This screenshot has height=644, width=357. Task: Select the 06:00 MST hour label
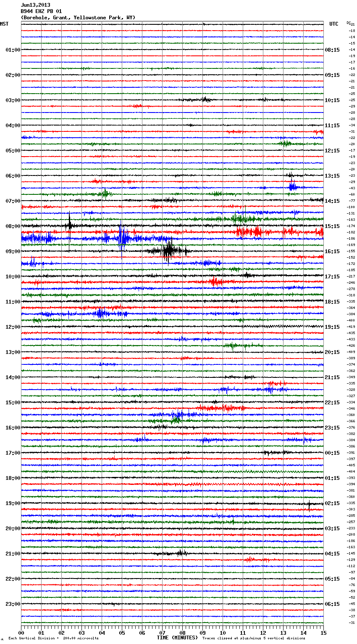coord(13,176)
